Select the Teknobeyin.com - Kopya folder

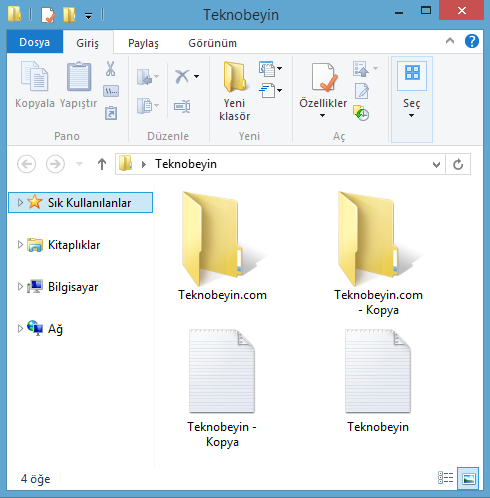coord(378,253)
